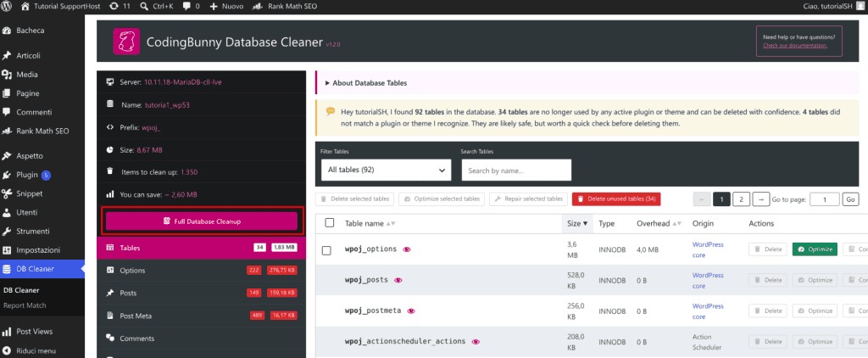The height and width of the screenshot is (358, 868).
Task: Go to previous page arrow
Action: tap(701, 199)
